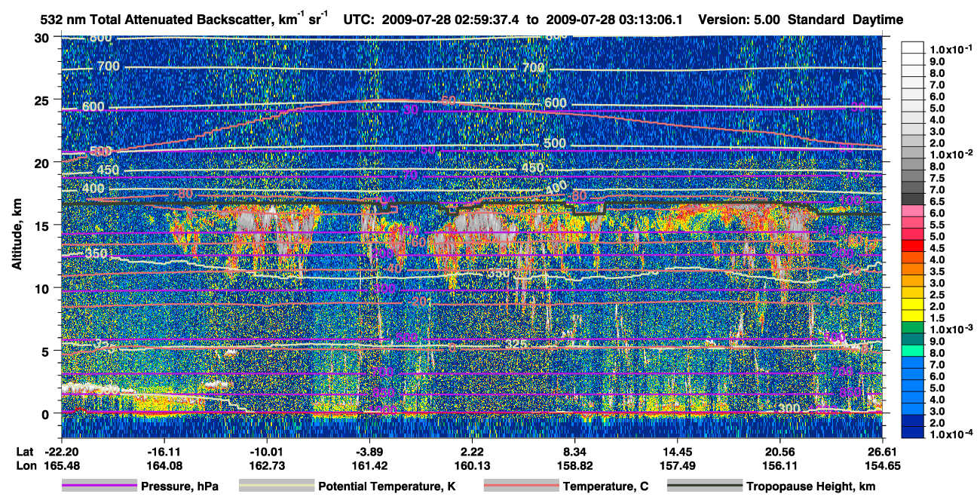Click the color bar label 1.0x10-2
The height and width of the screenshot is (503, 980).
950,154
